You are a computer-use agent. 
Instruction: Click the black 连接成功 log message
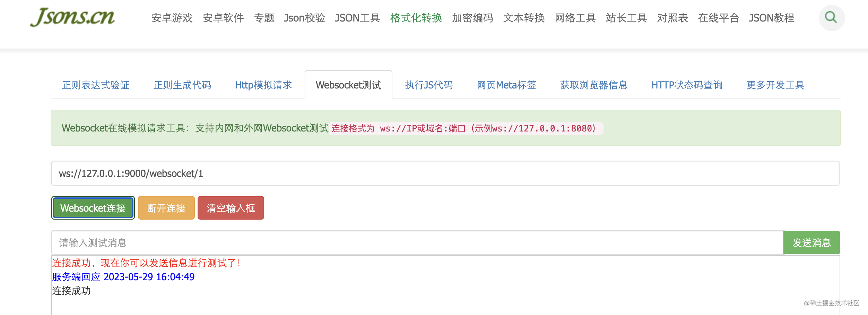tap(71, 291)
